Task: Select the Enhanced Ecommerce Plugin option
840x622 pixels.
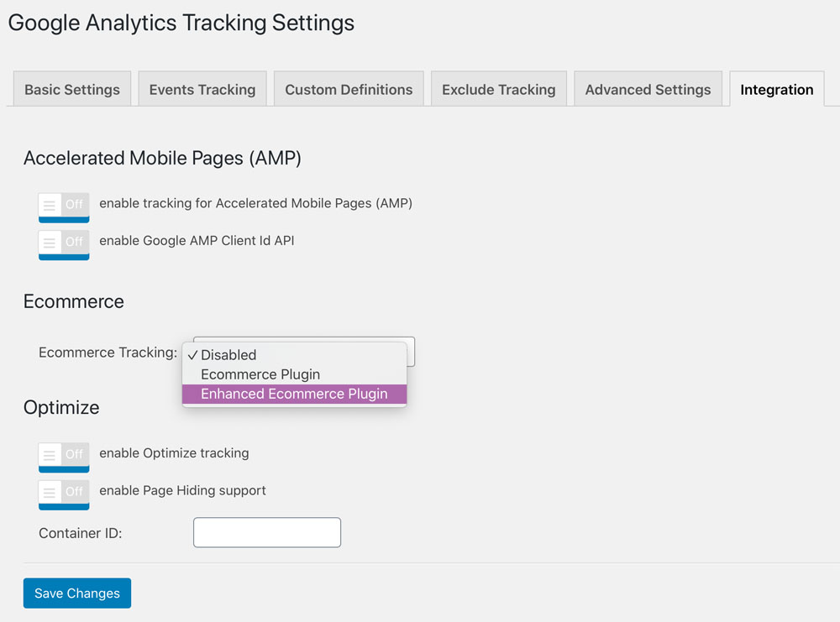Action: click(x=294, y=394)
